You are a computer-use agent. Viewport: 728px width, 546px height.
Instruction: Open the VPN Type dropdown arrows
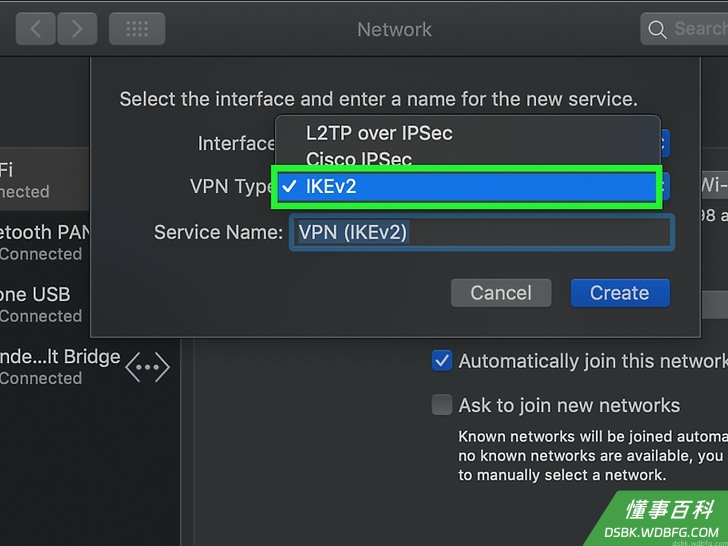(x=665, y=187)
